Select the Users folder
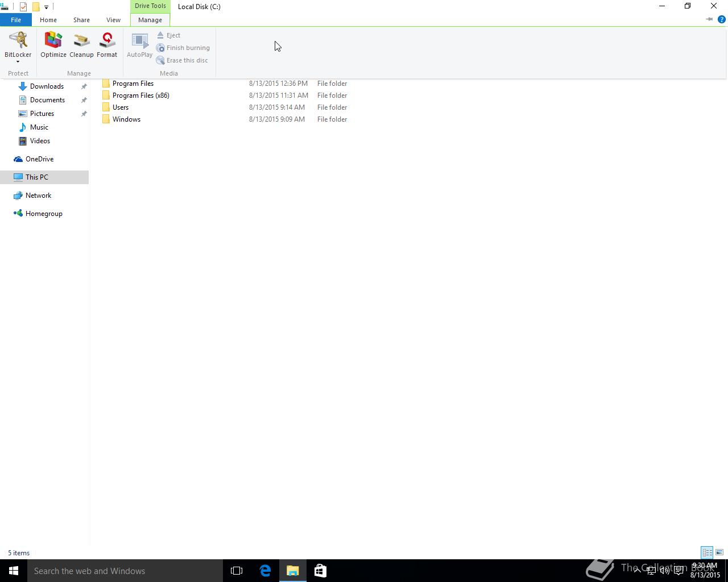728x582 pixels. (x=121, y=107)
